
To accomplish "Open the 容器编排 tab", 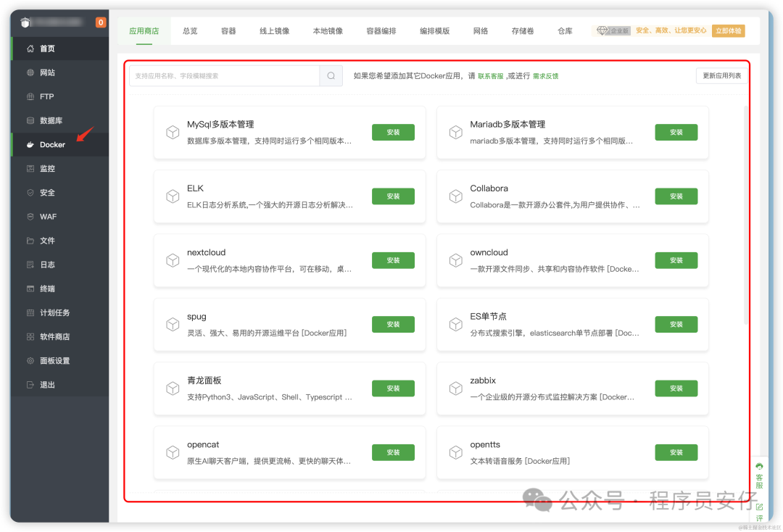I will click(x=381, y=31).
